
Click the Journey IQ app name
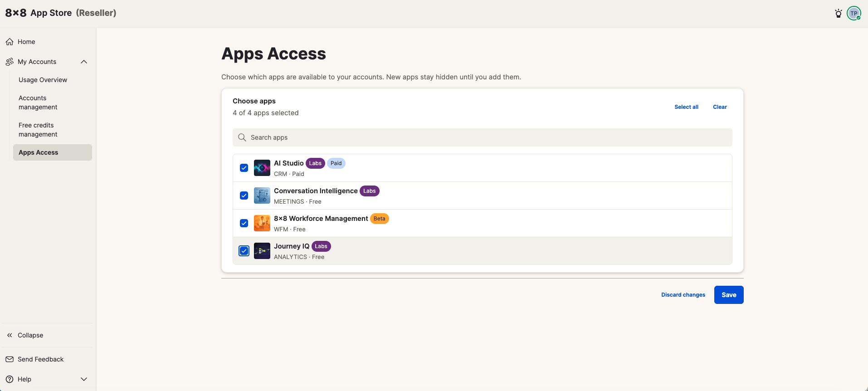pos(292,246)
